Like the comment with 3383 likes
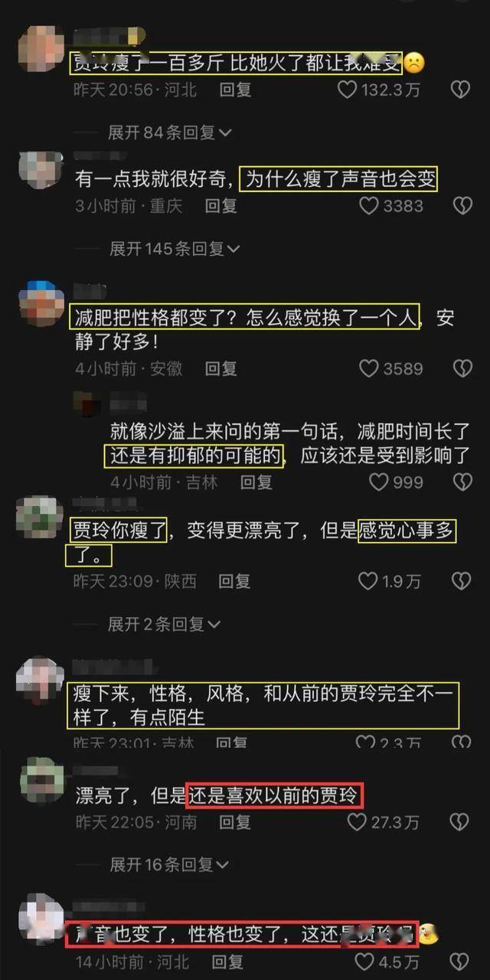 370,205
